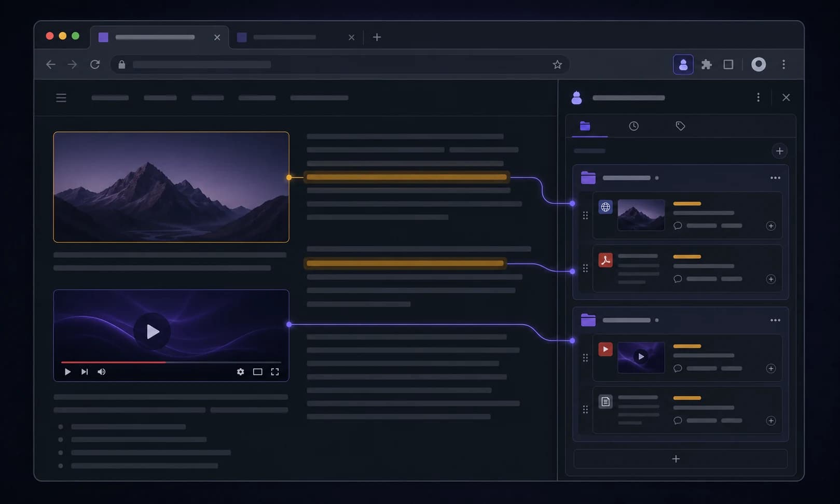Click the comment icon on the PDF card
This screenshot has width=840, height=504.
678,279
